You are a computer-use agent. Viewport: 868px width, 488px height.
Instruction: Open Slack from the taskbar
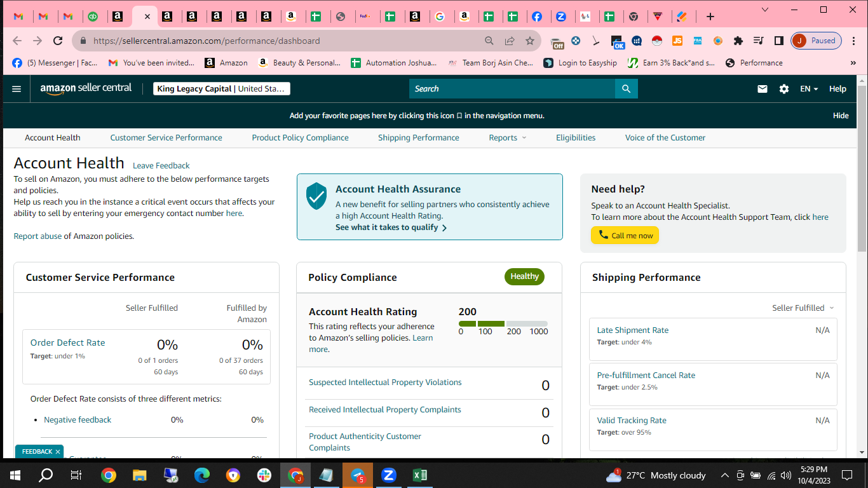click(x=264, y=475)
